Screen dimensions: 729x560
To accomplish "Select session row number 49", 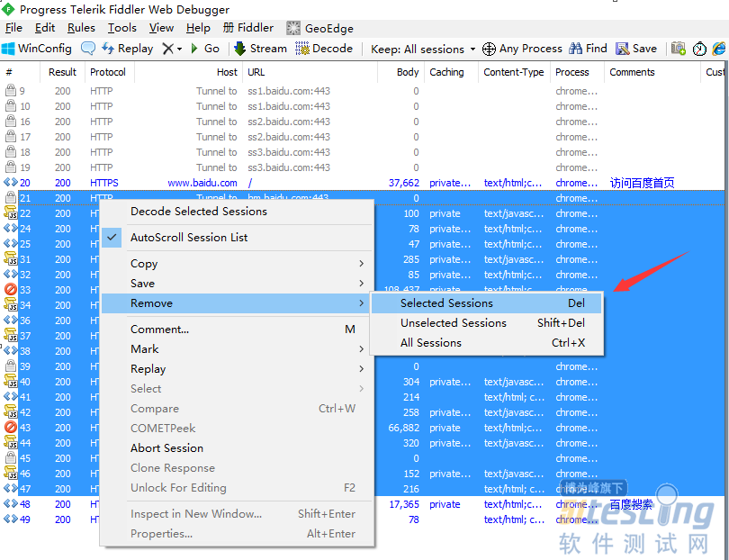I will (25, 519).
